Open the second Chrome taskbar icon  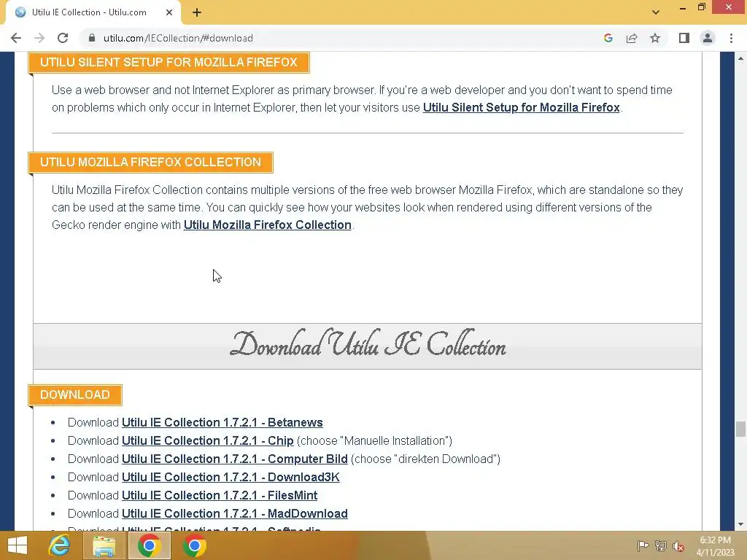[194, 545]
